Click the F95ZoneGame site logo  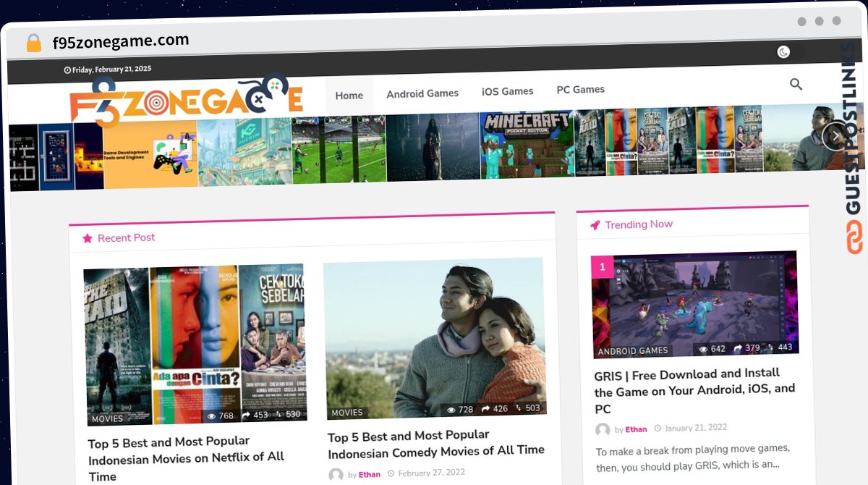point(186,100)
